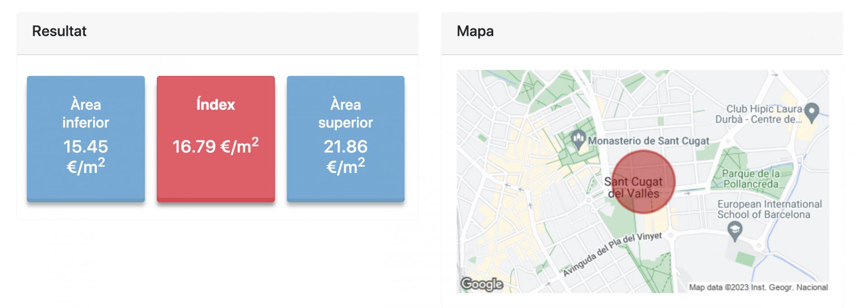Viewport: 868px width, 308px height.
Task: Select the Club Hipic Laura Durbà pin
Action: (x=812, y=112)
